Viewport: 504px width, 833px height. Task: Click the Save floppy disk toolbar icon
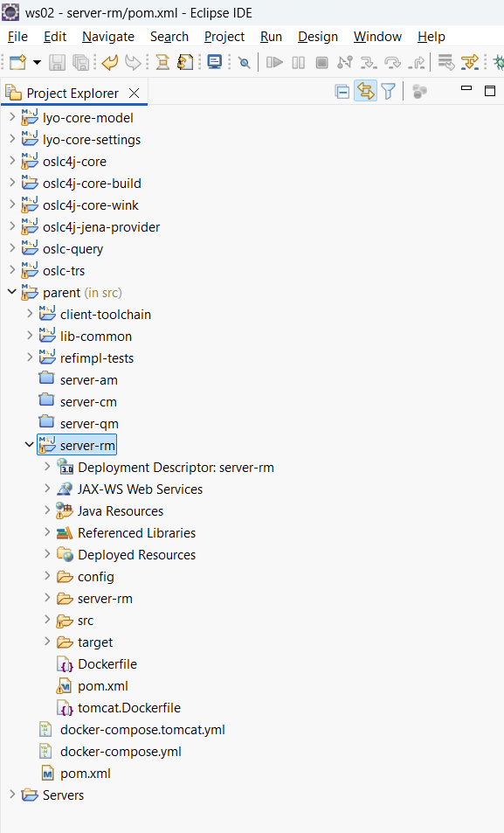(57, 63)
